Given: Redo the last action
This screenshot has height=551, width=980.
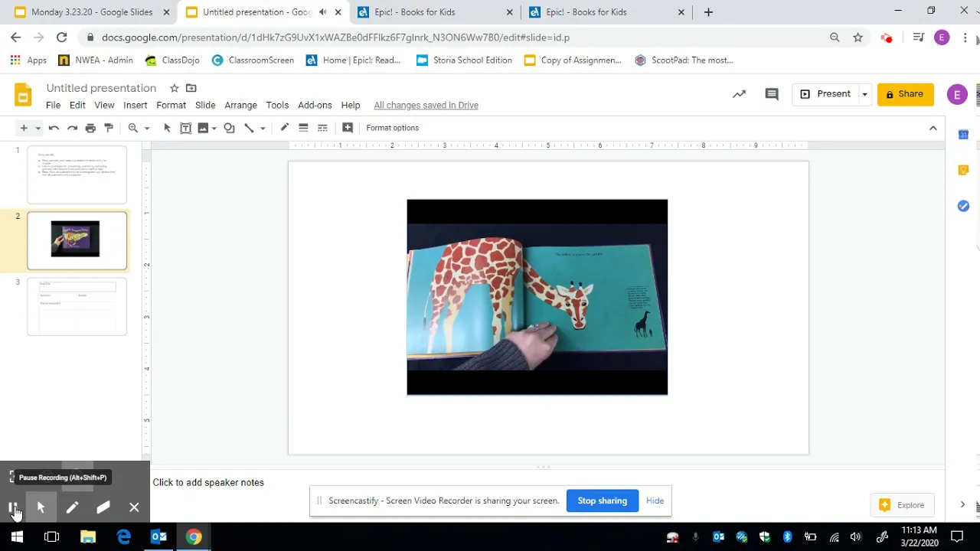Looking at the screenshot, I should pos(72,128).
